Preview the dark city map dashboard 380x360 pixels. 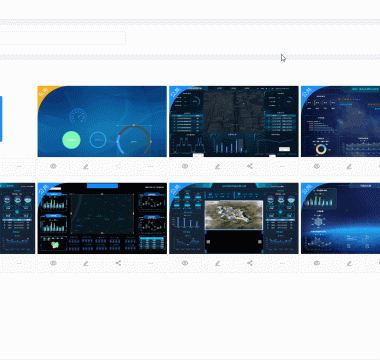pos(185,166)
